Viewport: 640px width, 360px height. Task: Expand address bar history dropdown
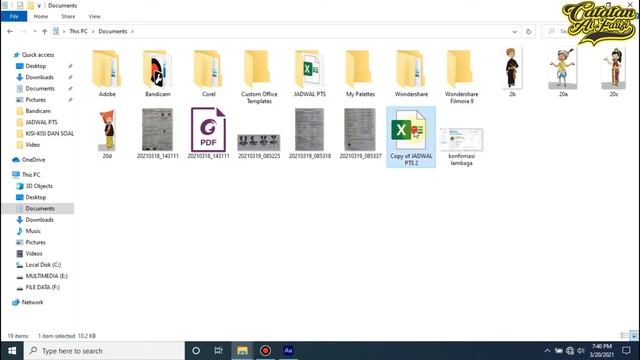click(x=514, y=31)
